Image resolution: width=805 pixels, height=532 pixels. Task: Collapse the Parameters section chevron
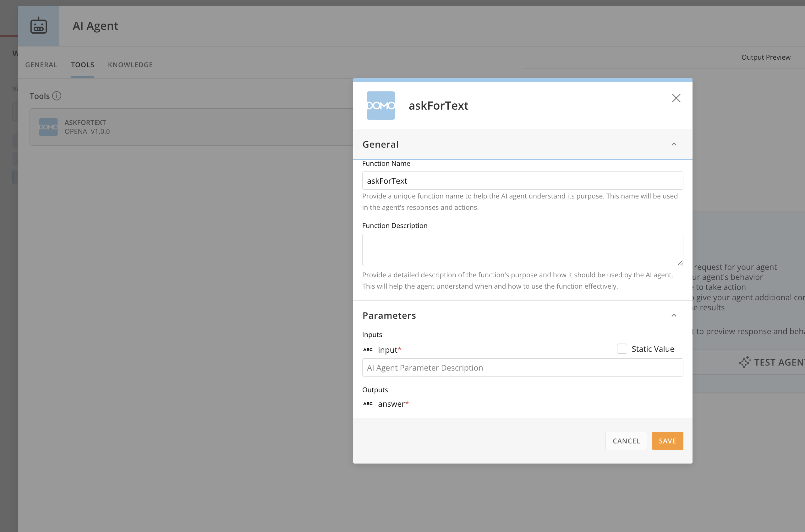tap(674, 315)
